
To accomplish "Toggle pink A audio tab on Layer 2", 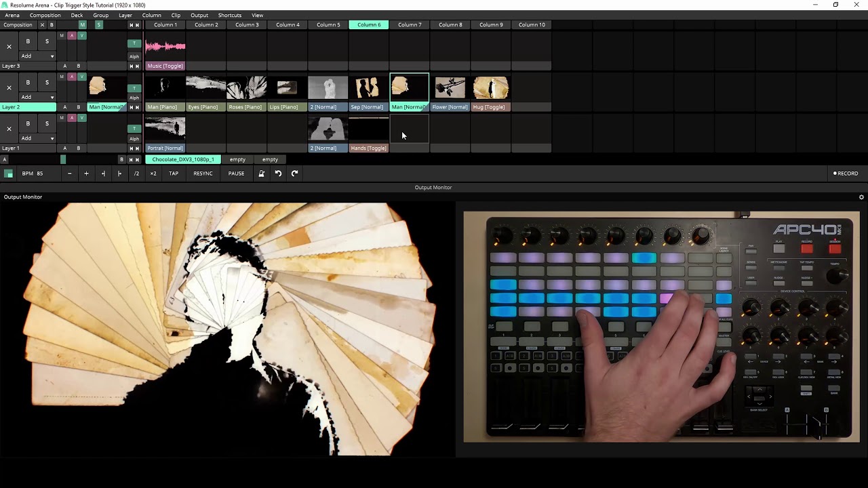I will 72,77.
